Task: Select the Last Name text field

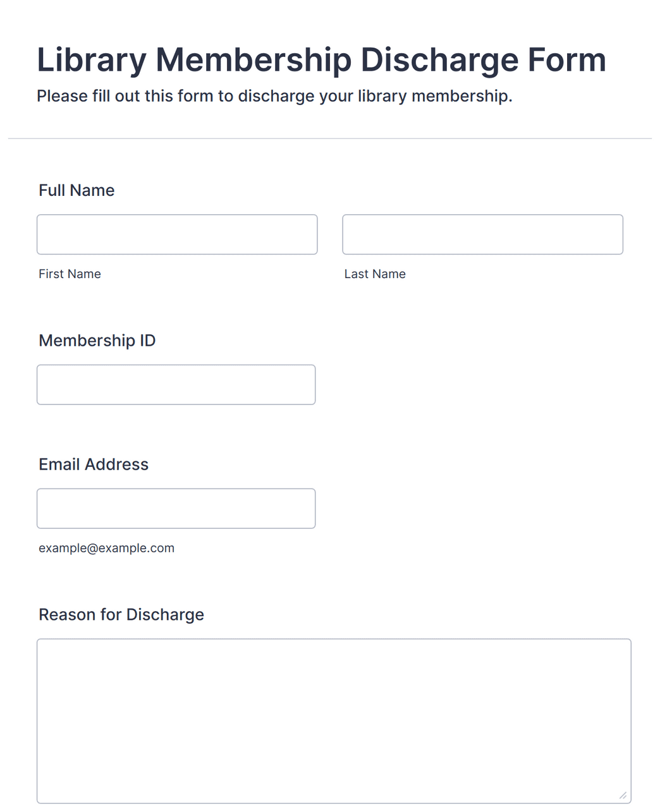Action: coord(482,234)
